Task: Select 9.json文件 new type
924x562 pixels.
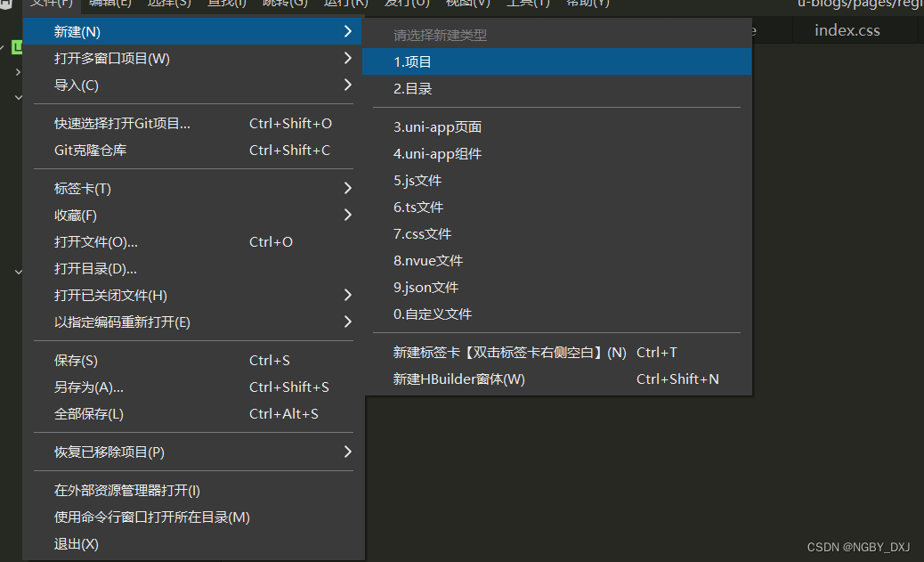Action: (557, 287)
